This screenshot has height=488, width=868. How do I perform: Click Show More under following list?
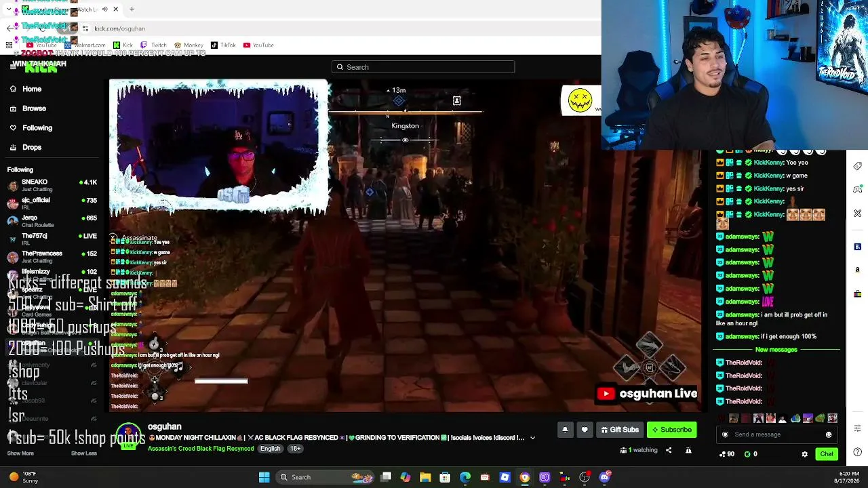tap(20, 453)
